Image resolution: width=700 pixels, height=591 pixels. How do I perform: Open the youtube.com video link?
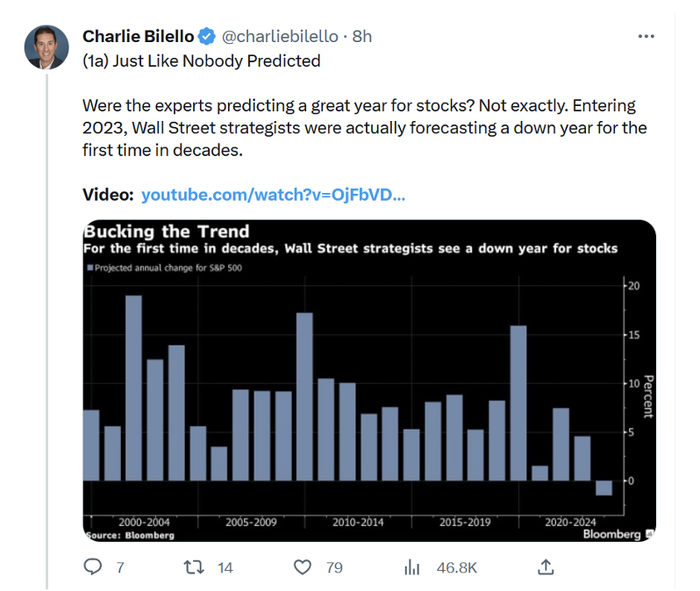(273, 195)
